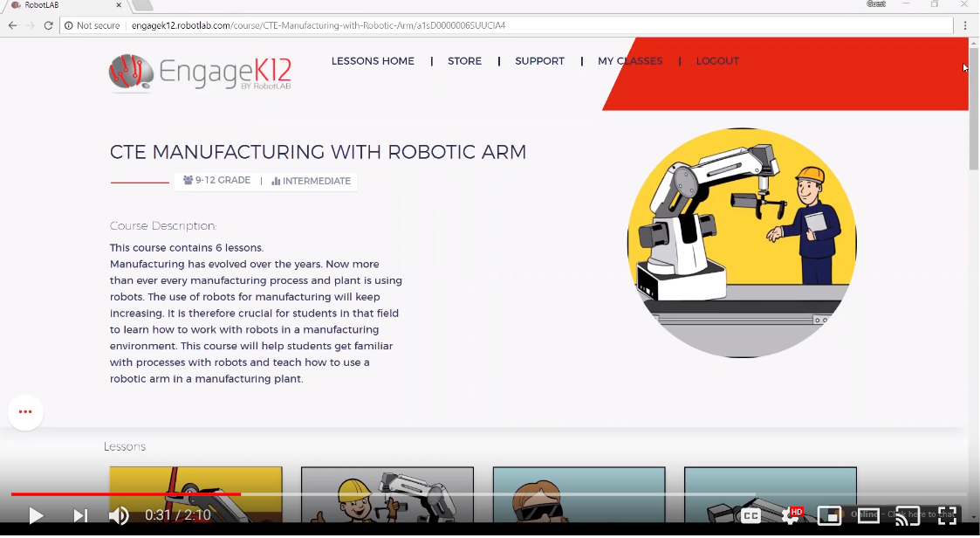Open the SUPPORT page
Viewport: 980px width, 538px height.
[x=539, y=61]
